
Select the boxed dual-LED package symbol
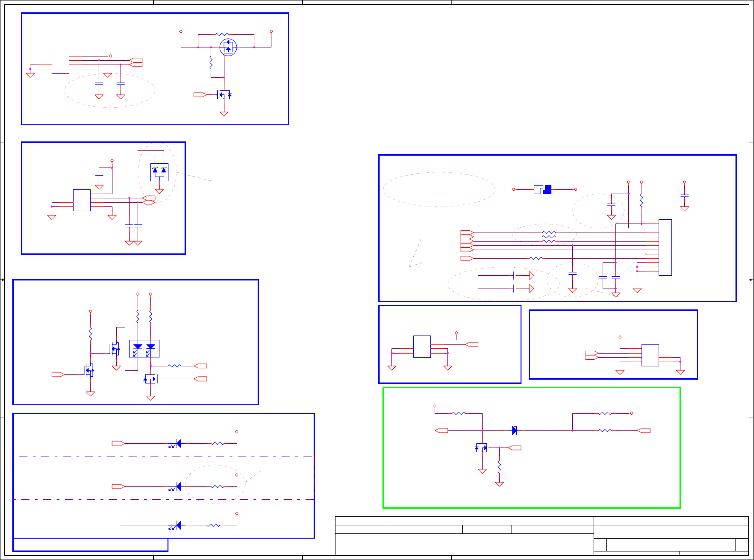(144, 349)
